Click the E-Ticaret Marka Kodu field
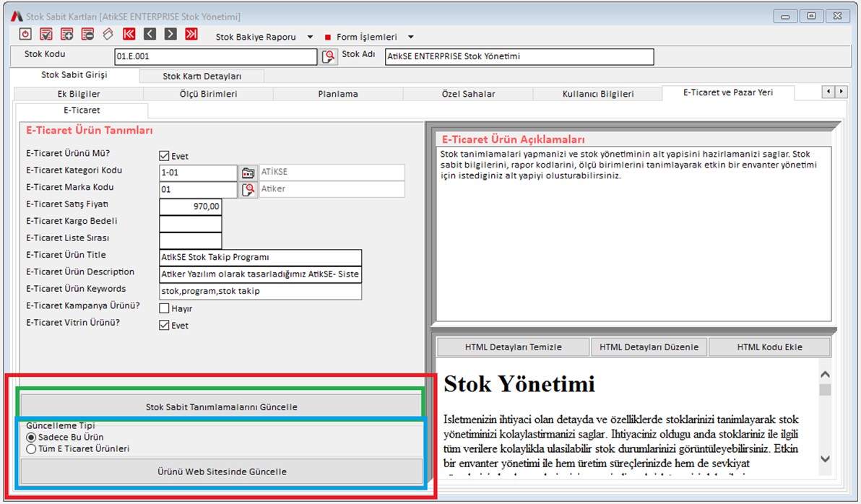The image size is (861, 504). click(x=198, y=190)
